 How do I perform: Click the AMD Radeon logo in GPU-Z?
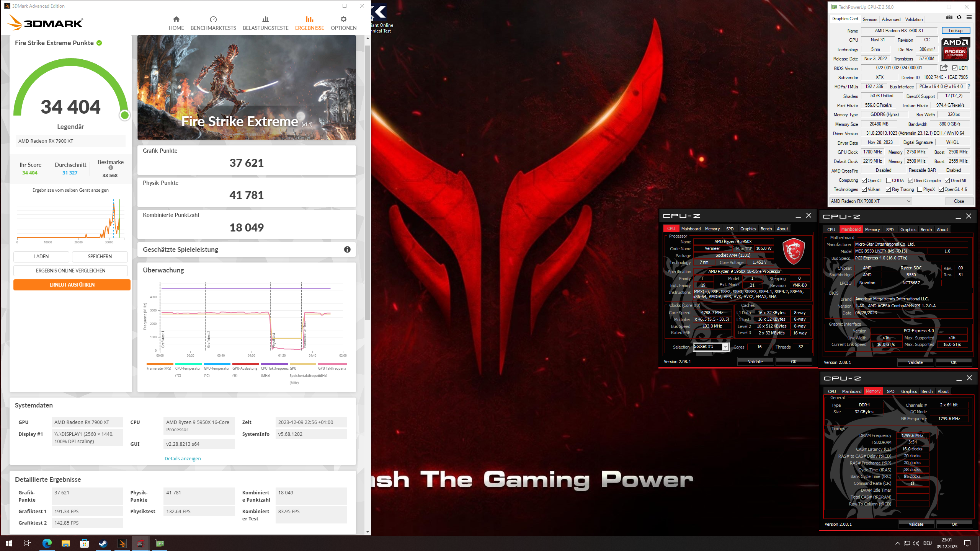955,49
